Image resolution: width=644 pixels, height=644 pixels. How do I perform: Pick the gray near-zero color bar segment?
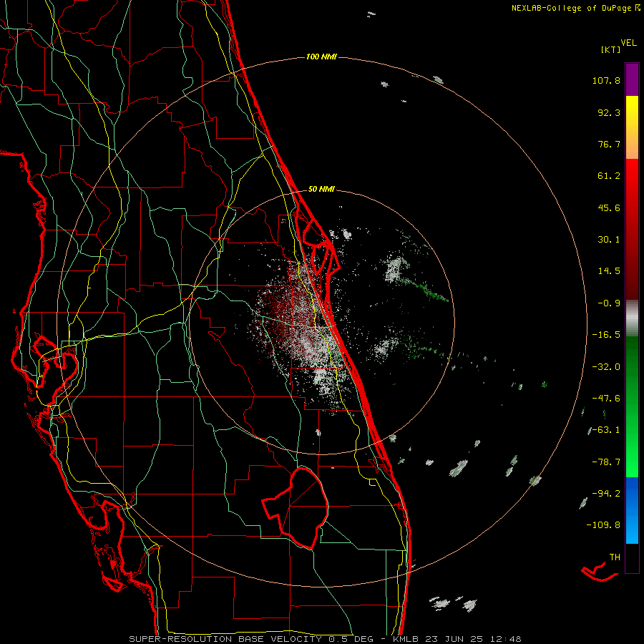point(632,318)
